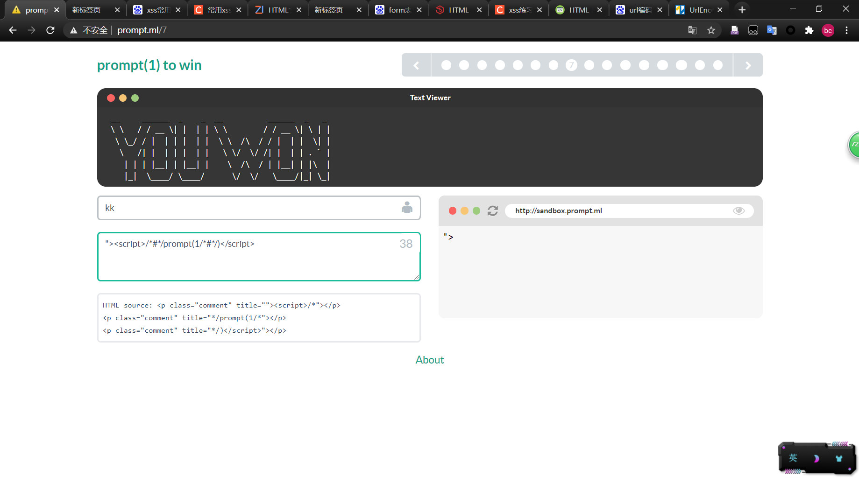859x504 pixels.
Task: Refresh the sandbox preview
Action: 493,211
